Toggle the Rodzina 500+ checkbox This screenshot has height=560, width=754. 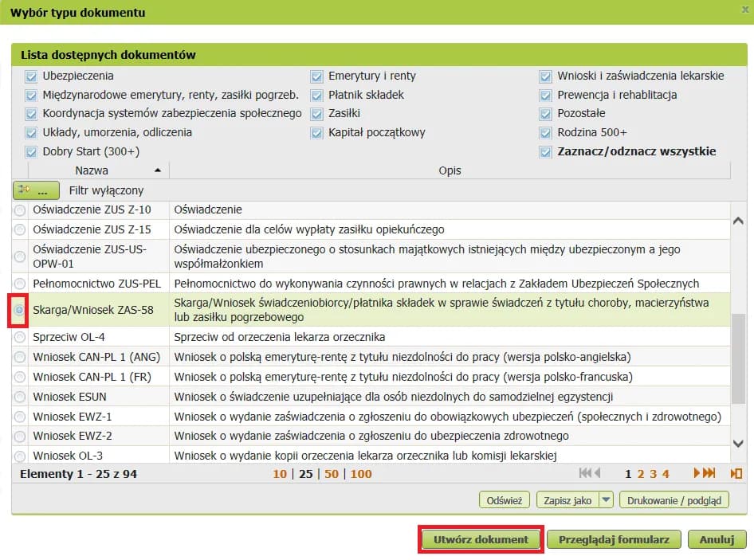pos(545,133)
